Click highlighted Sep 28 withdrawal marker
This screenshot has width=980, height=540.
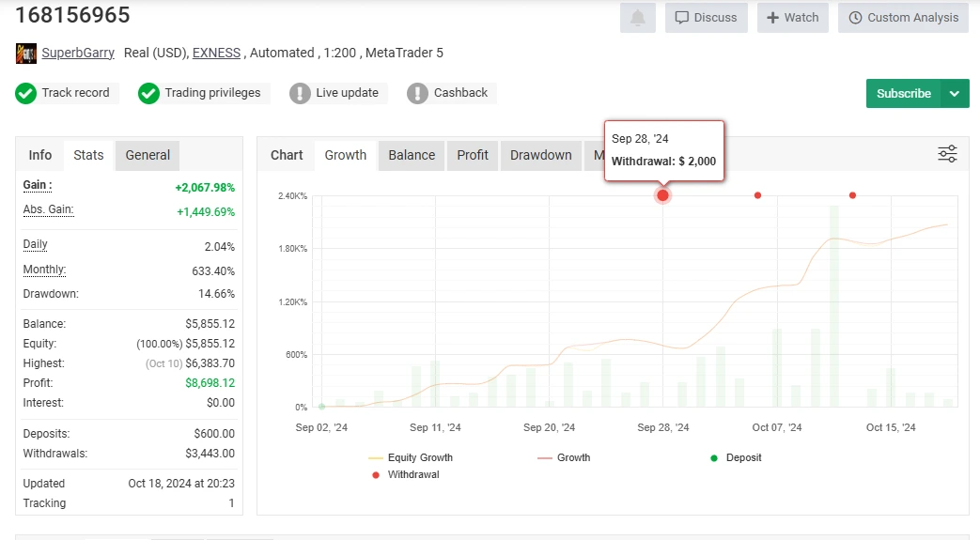(662, 195)
